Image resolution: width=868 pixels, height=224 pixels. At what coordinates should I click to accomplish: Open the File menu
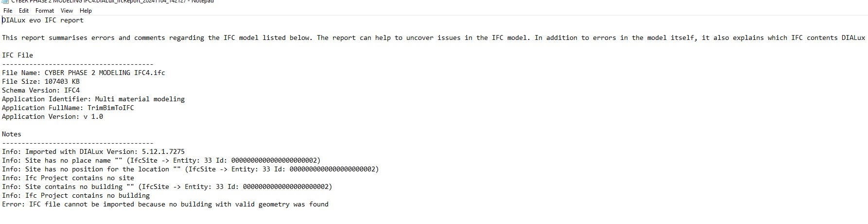(8, 11)
